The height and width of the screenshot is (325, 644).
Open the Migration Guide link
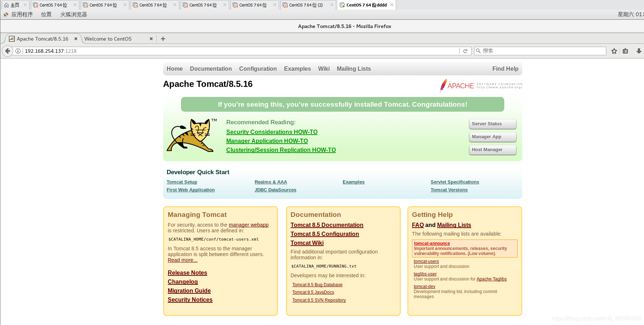189,291
